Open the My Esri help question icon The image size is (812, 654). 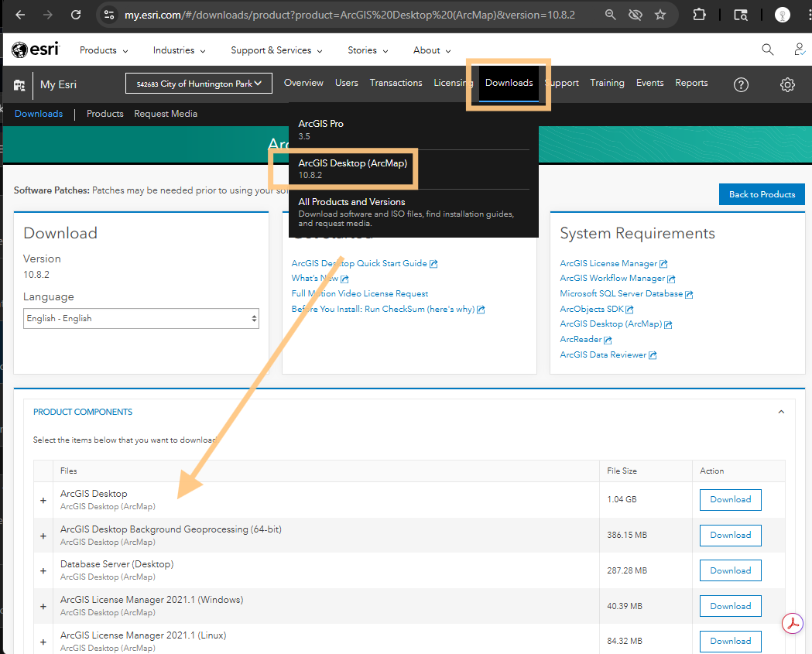pyautogui.click(x=741, y=84)
